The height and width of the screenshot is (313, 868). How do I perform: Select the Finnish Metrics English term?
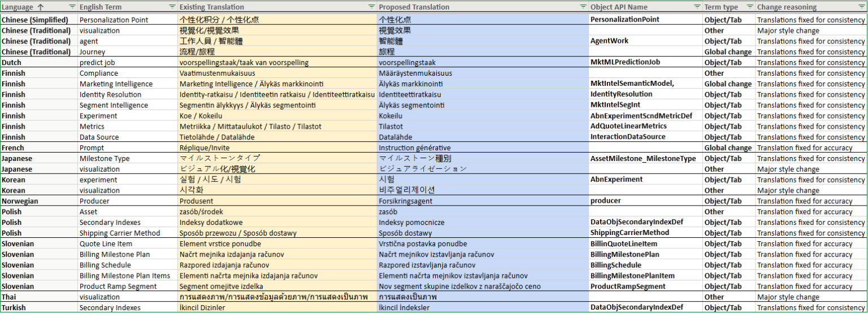click(128, 127)
